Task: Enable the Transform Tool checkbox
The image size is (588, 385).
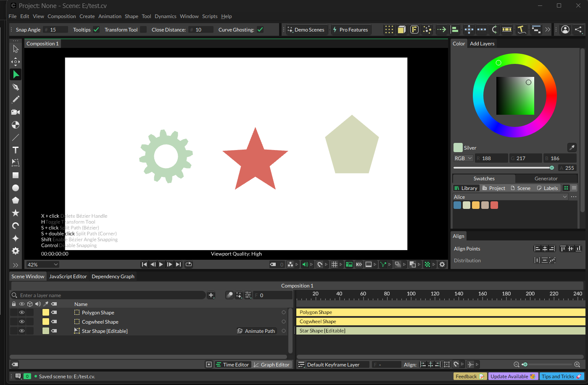Action: coord(143,29)
